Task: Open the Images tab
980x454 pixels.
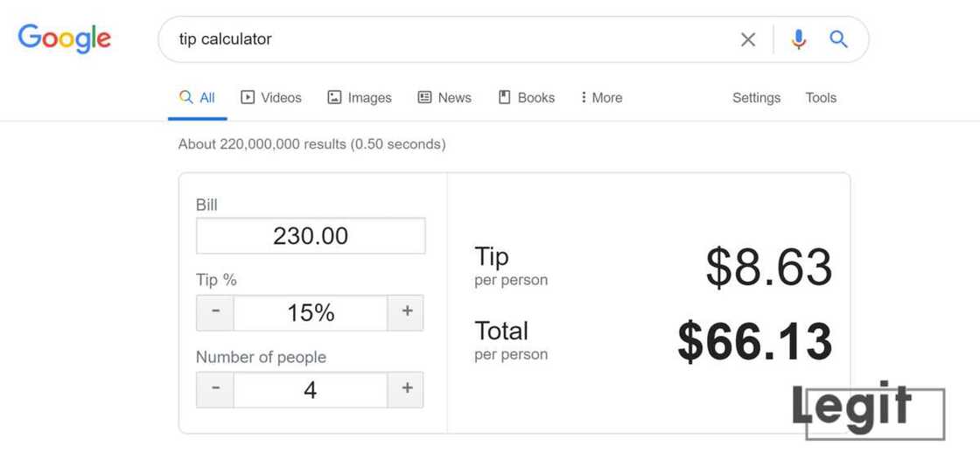Action: click(360, 98)
